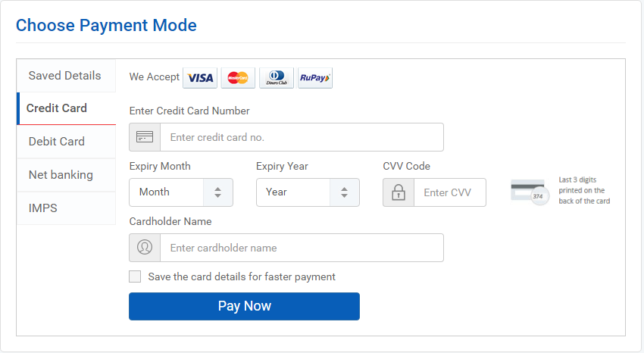Image resolution: width=644 pixels, height=353 pixels.
Task: Focus the Enter CVV field
Action: 450,192
